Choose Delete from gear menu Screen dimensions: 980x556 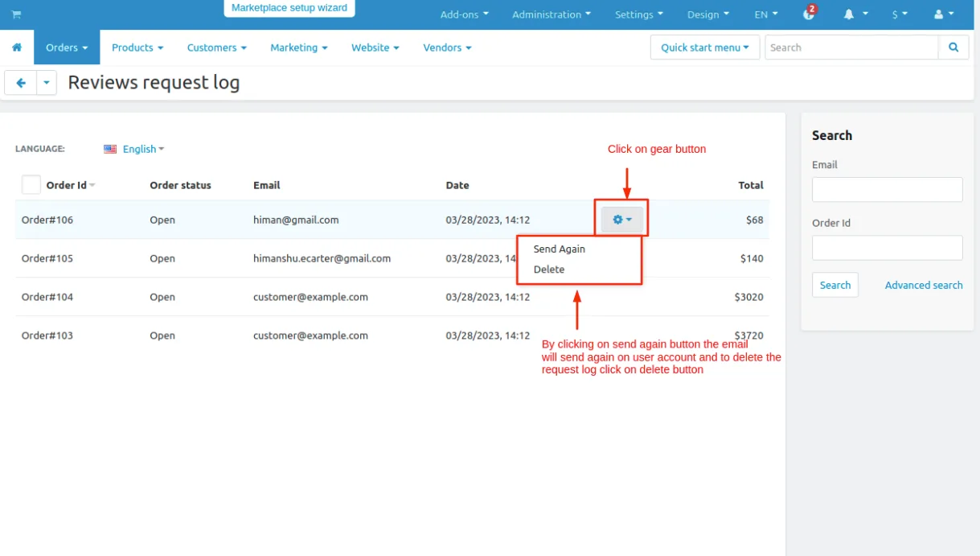point(549,270)
